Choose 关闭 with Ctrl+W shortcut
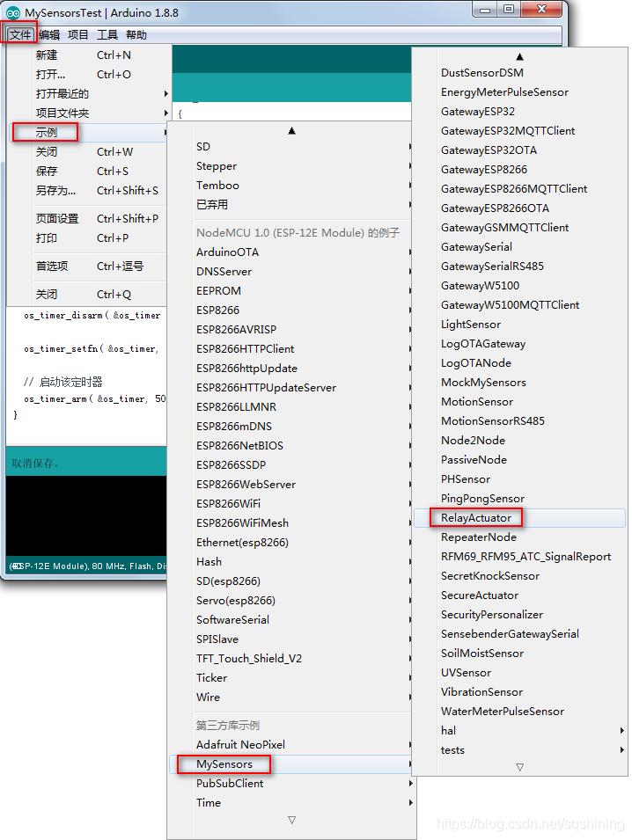The width and height of the screenshot is (632, 840). point(89,151)
